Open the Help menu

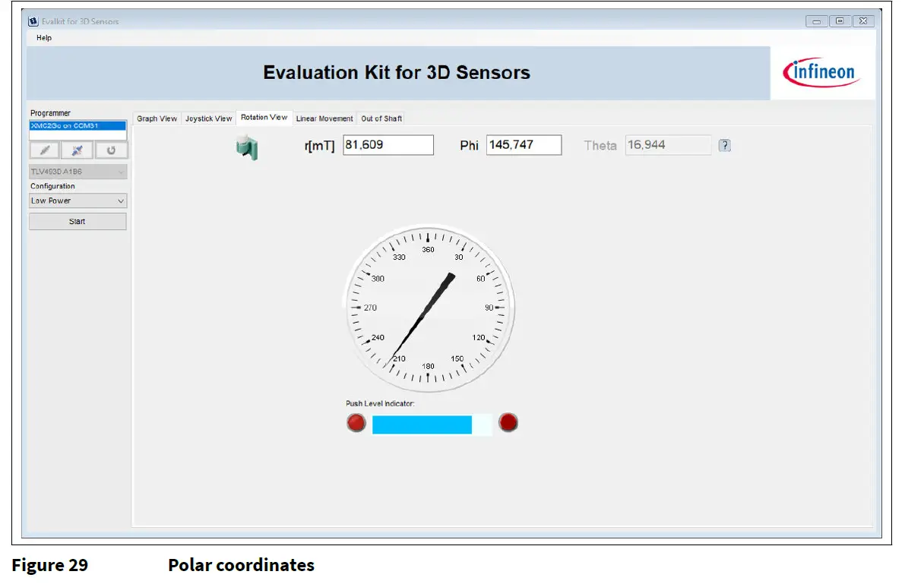[x=43, y=37]
